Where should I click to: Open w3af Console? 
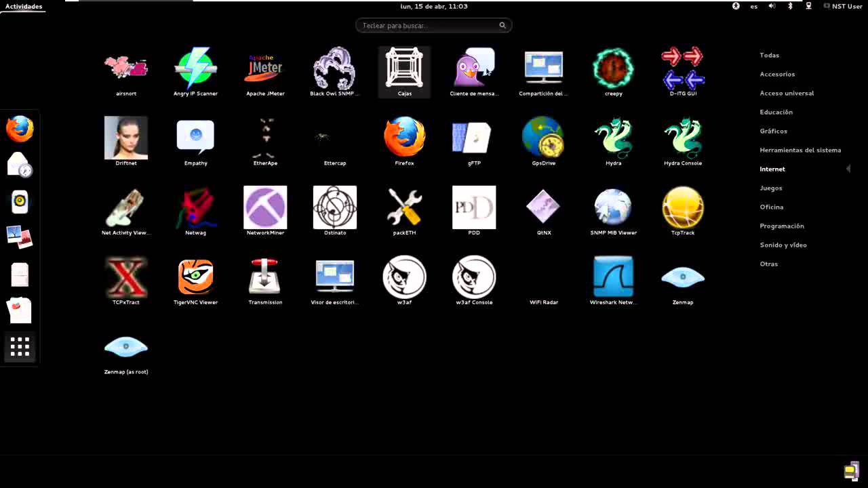point(474,281)
